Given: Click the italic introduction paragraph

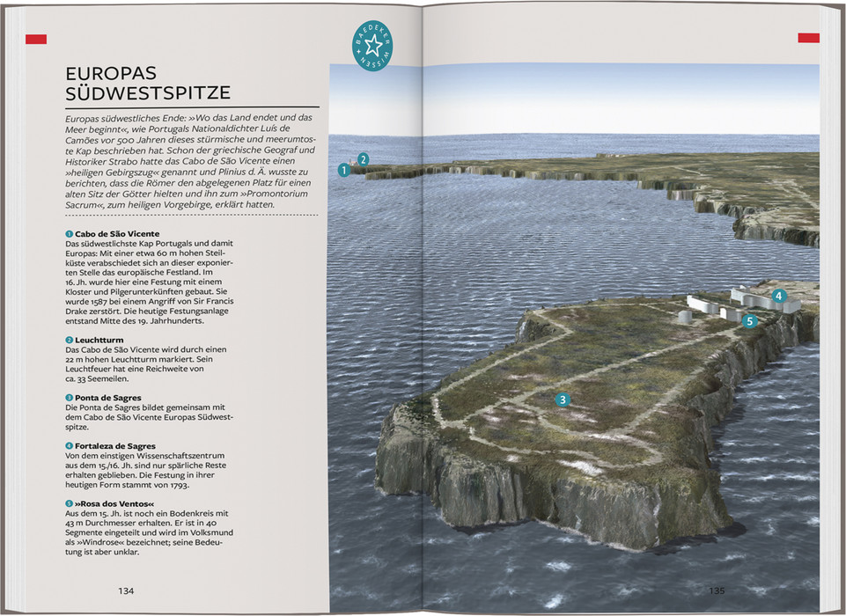Looking at the screenshot, I should click(191, 161).
